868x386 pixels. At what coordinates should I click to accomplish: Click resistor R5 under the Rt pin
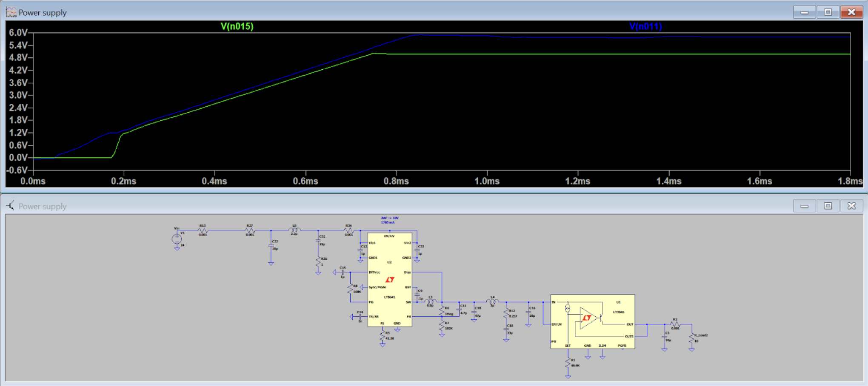[383, 336]
